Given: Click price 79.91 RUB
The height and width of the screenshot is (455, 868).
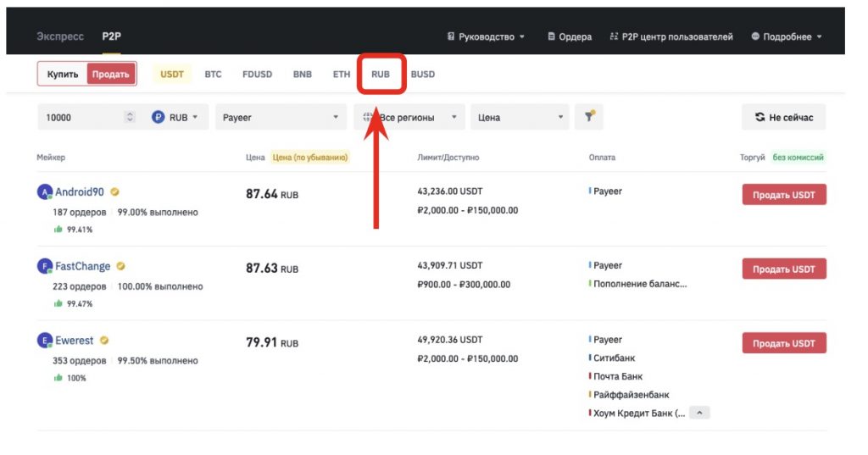Looking at the screenshot, I should [272, 342].
